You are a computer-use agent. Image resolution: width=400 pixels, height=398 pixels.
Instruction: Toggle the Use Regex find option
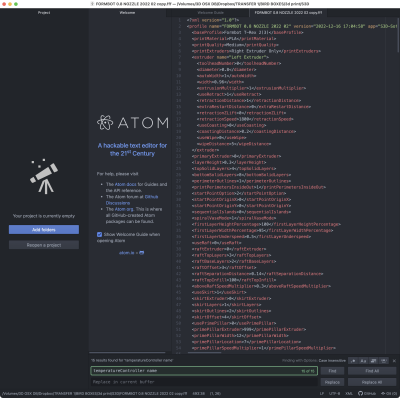tap(353, 361)
